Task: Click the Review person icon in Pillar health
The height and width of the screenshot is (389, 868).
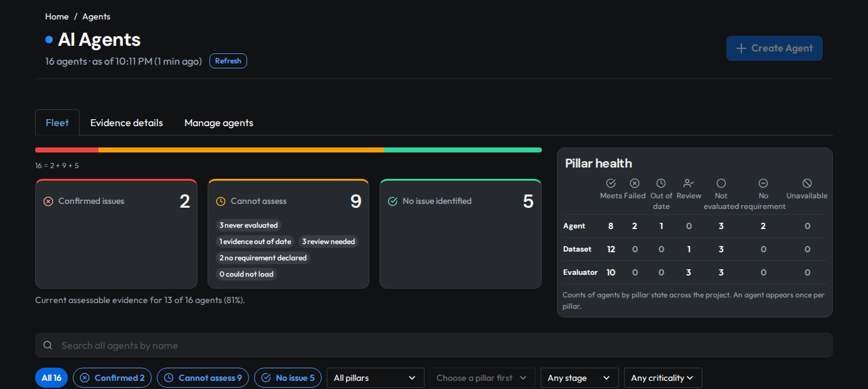Action: (x=689, y=183)
